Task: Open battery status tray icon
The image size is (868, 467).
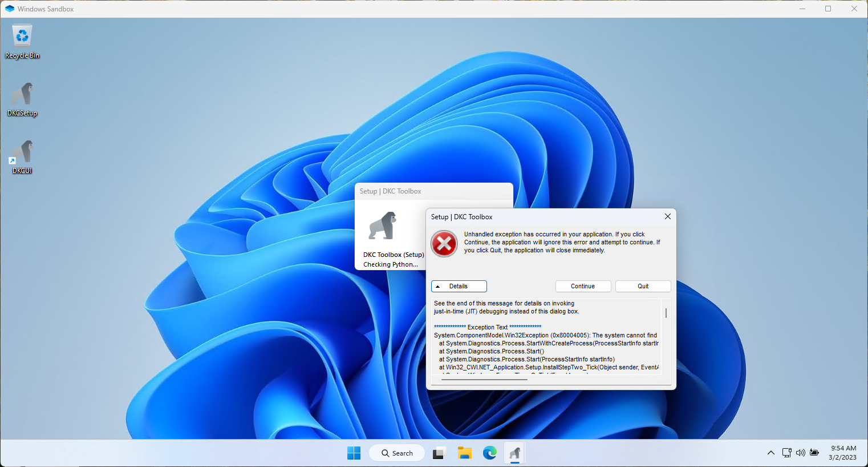Action: pos(815,453)
